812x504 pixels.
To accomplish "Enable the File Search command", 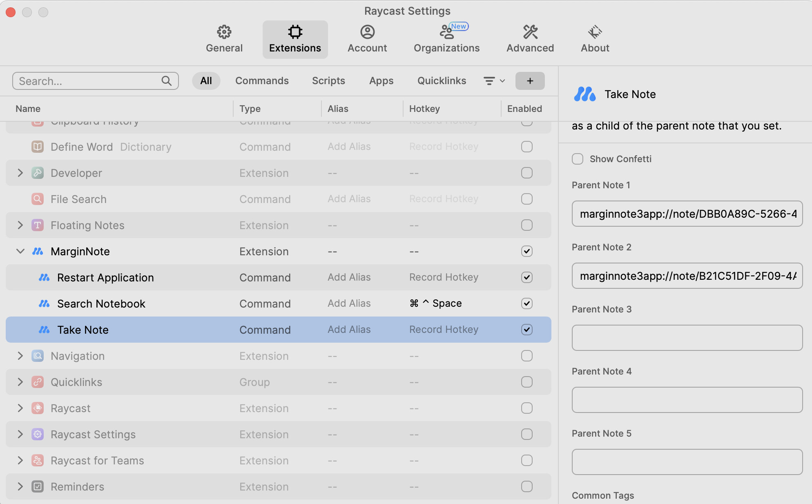I will click(526, 199).
